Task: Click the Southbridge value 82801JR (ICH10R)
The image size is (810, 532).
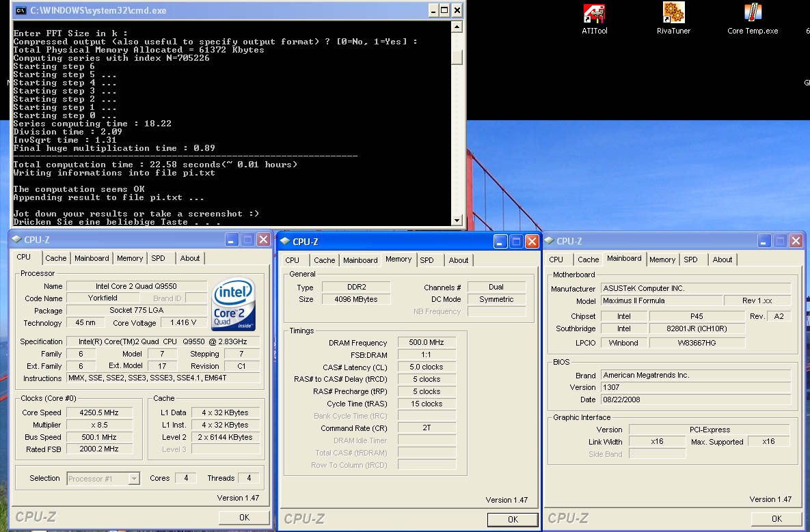Action: [x=697, y=328]
